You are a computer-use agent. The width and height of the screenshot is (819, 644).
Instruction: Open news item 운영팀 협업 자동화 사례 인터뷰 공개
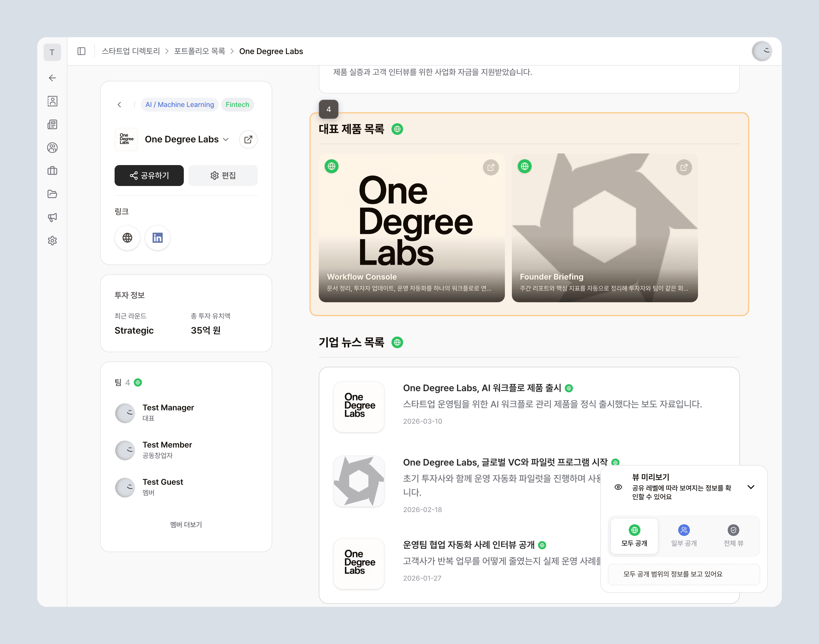point(469,545)
